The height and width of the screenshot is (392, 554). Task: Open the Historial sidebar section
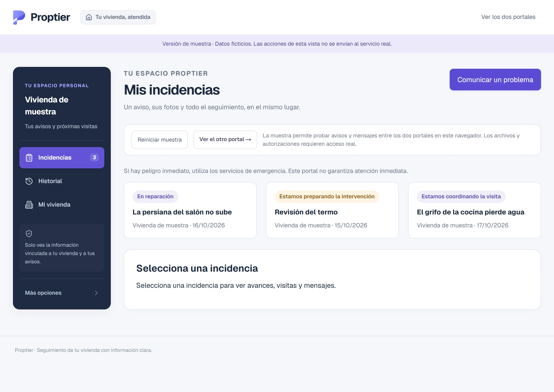[62, 181]
